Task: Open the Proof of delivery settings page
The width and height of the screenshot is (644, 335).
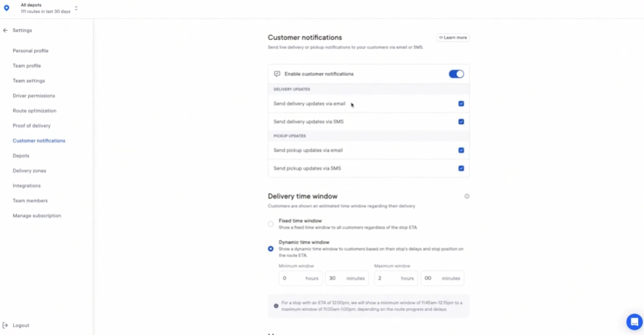Action: [31, 126]
